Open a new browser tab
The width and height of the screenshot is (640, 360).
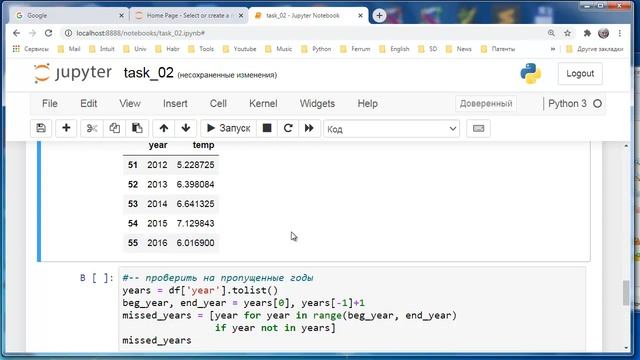pos(379,16)
